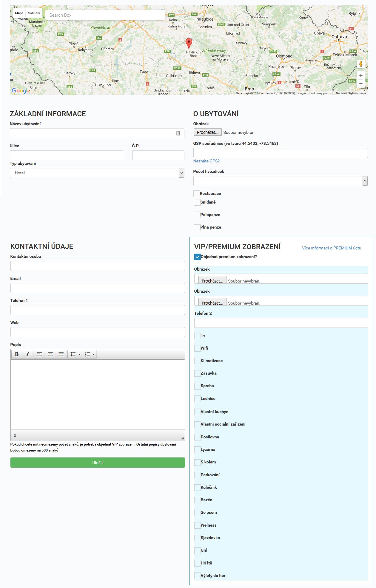
Task: Enable the Se psem checkbox
Action: point(197,513)
